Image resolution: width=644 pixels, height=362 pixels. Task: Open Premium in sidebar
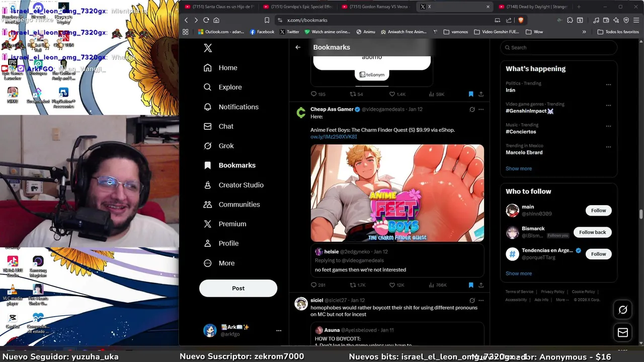(224, 224)
